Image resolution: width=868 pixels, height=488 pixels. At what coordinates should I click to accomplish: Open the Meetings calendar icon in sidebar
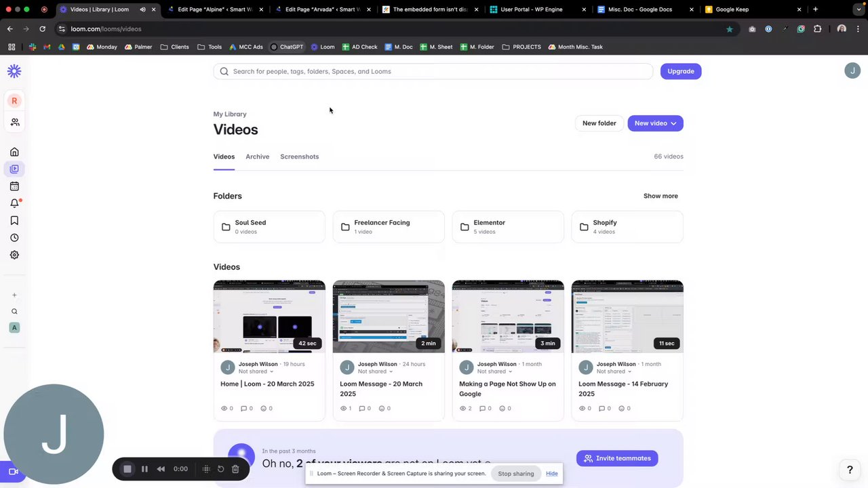coord(14,186)
